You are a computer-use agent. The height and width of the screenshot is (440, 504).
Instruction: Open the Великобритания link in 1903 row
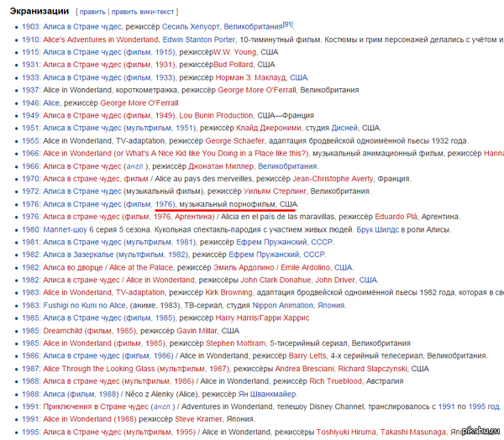click(253, 27)
